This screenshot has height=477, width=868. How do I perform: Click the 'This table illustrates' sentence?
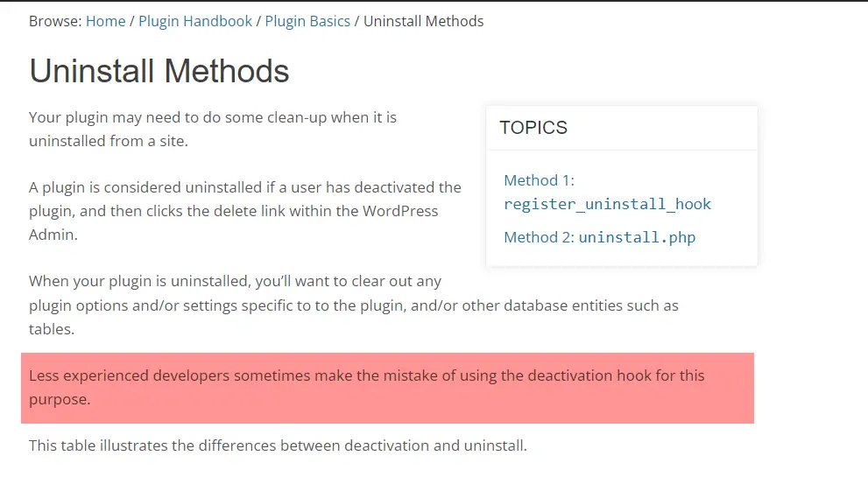point(278,445)
